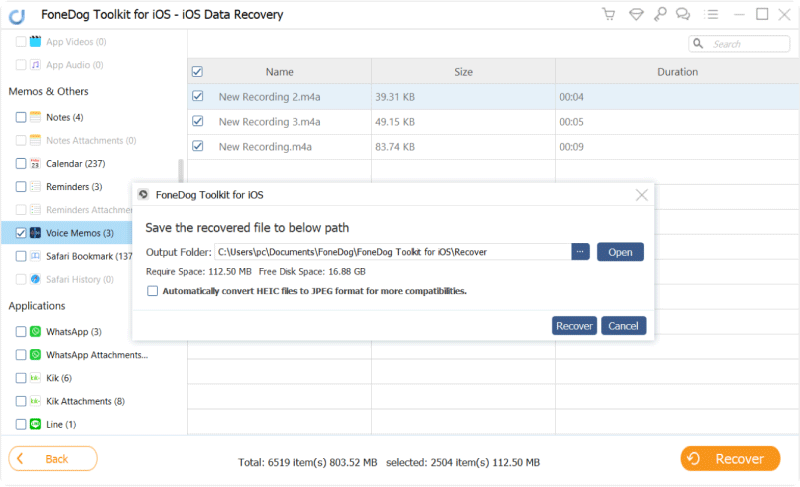Click the New Recording.m4a file name
Screen dimensions: 800x487
point(265,147)
